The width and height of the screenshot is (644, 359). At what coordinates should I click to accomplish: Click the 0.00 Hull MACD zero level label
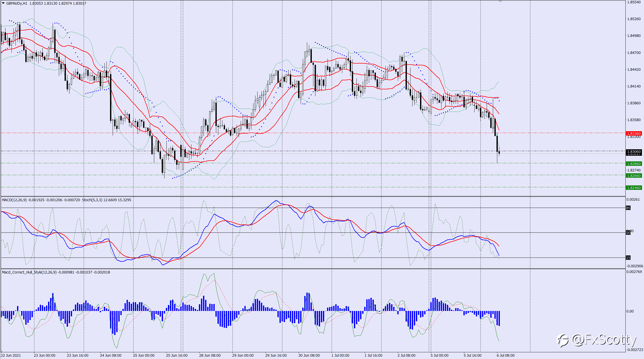(x=630, y=311)
